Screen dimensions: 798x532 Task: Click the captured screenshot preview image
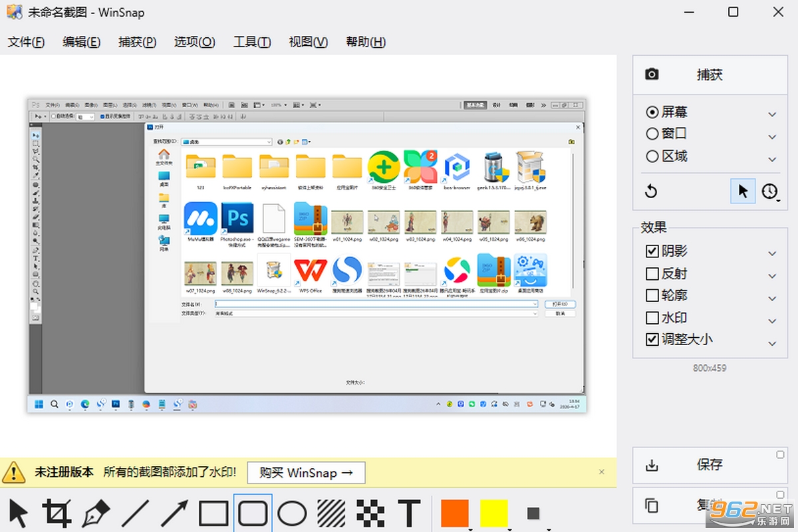click(307, 255)
